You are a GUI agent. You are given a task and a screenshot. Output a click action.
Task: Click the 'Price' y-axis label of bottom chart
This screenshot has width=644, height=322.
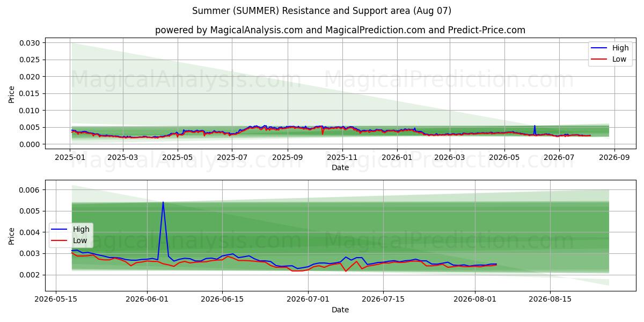[x=11, y=236]
